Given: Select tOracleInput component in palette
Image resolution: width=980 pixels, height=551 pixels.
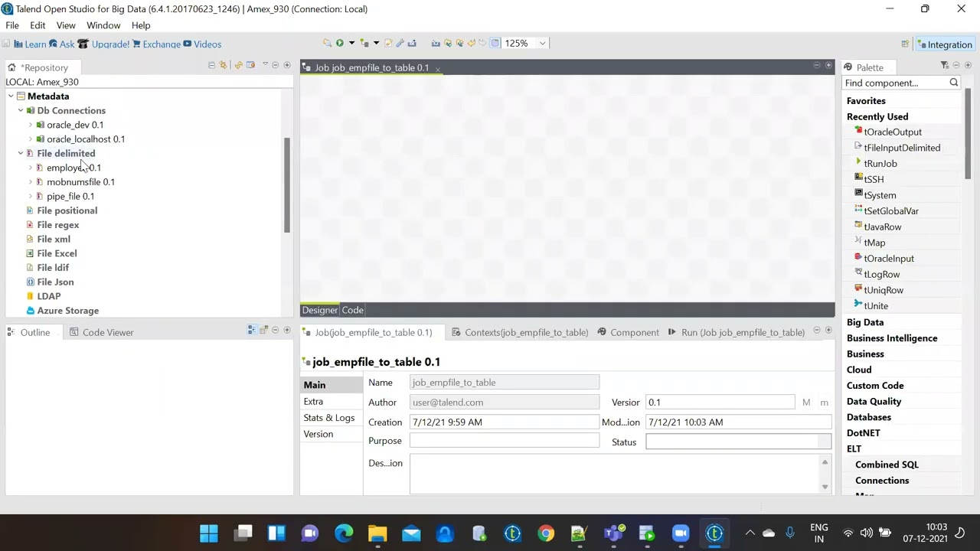Looking at the screenshot, I should point(888,259).
